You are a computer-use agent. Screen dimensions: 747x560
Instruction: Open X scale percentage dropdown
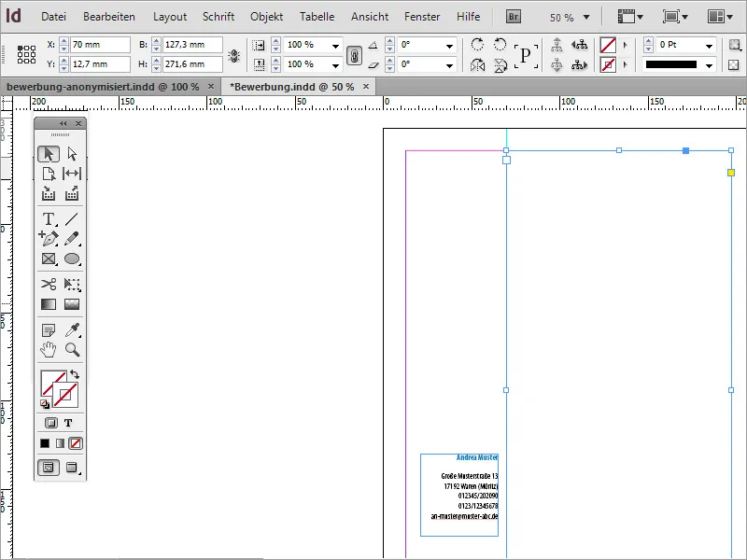pyautogui.click(x=336, y=46)
